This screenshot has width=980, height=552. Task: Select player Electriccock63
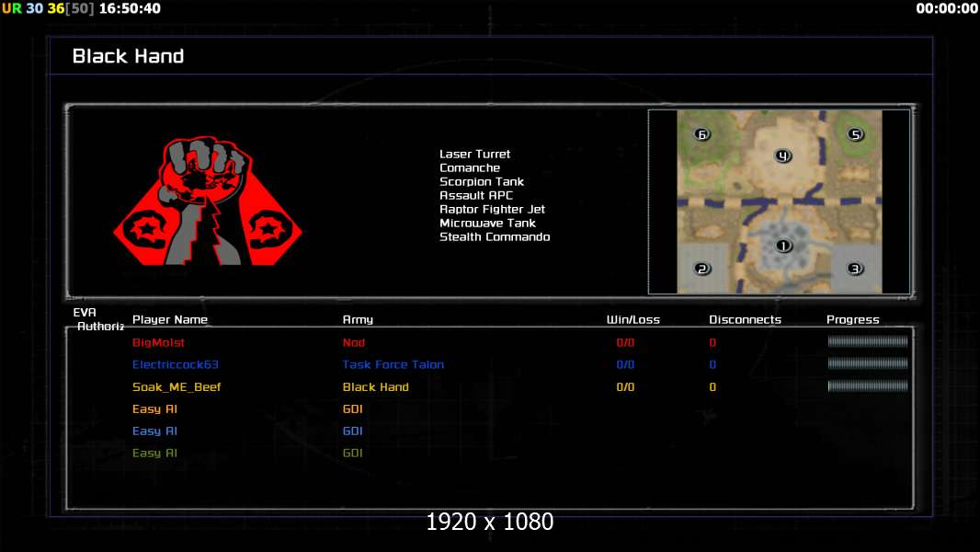click(x=175, y=364)
